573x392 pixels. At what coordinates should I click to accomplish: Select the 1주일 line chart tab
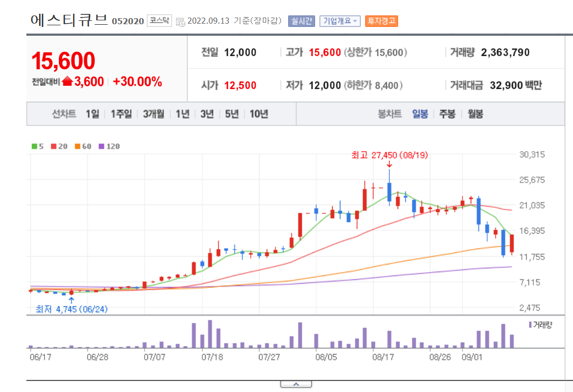click(122, 114)
